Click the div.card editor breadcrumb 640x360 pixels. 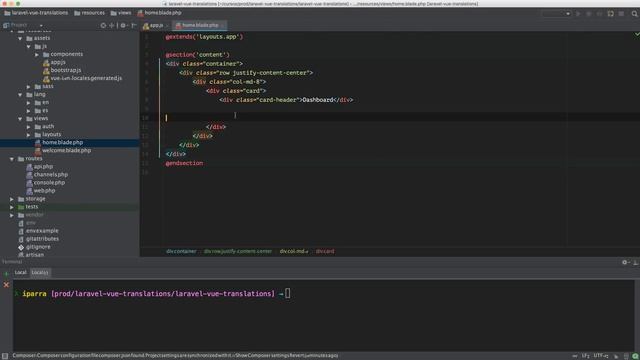pyautogui.click(x=325, y=251)
